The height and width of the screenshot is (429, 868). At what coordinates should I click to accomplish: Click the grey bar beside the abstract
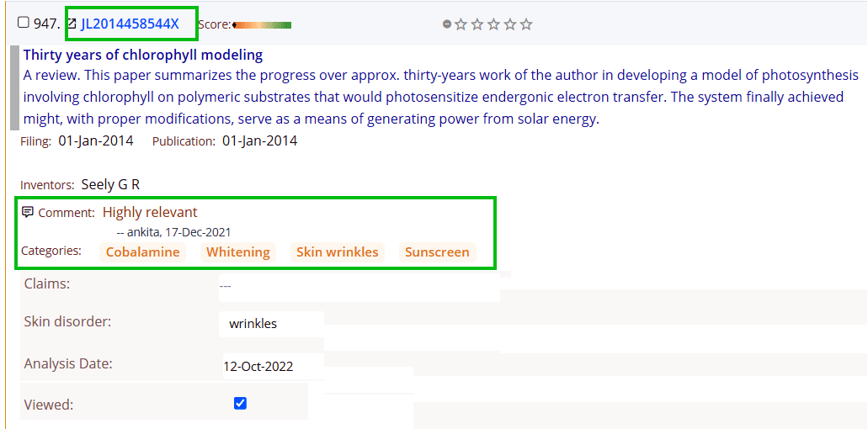tap(15, 88)
